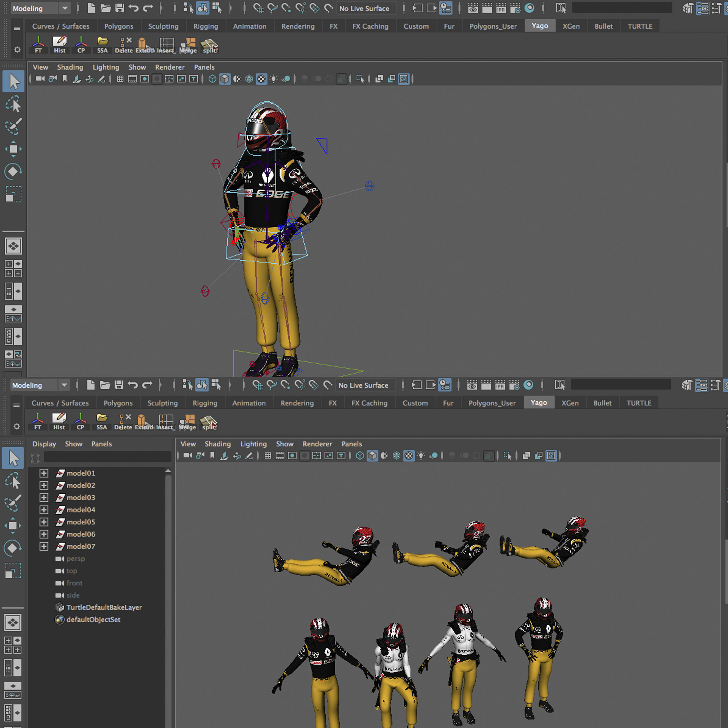728x728 pixels.
Task: Toggle Use All Lights bulb icon in upper viewport
Action: point(273,79)
